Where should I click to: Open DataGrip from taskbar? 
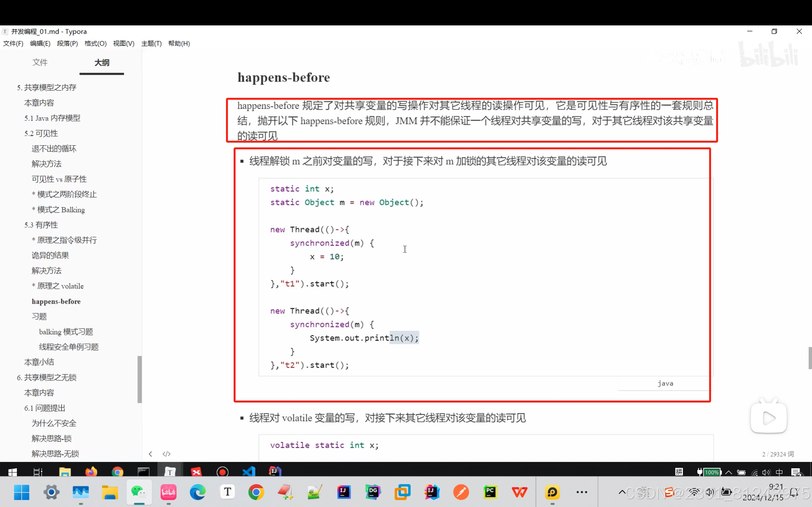(373, 492)
